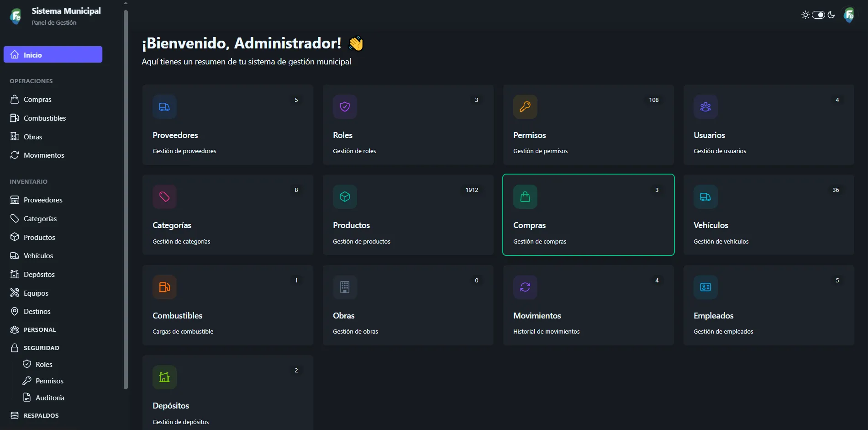Open Combustibles in the sidebar menu
This screenshot has height=430, width=868.
pos(53,118)
